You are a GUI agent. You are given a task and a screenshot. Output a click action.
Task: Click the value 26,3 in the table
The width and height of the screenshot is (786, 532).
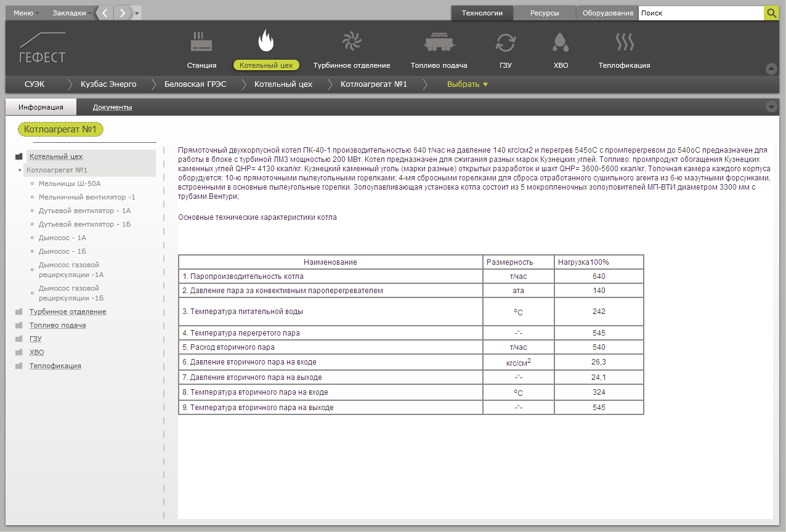click(599, 362)
